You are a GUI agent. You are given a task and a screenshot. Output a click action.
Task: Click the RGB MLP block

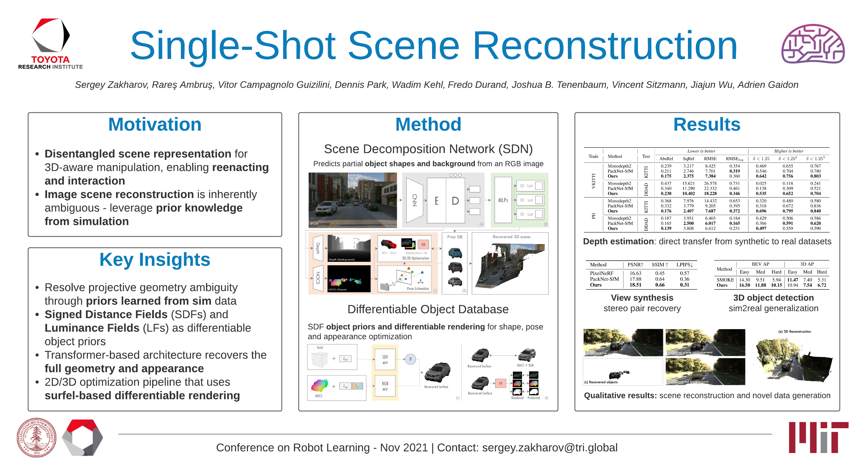click(385, 386)
